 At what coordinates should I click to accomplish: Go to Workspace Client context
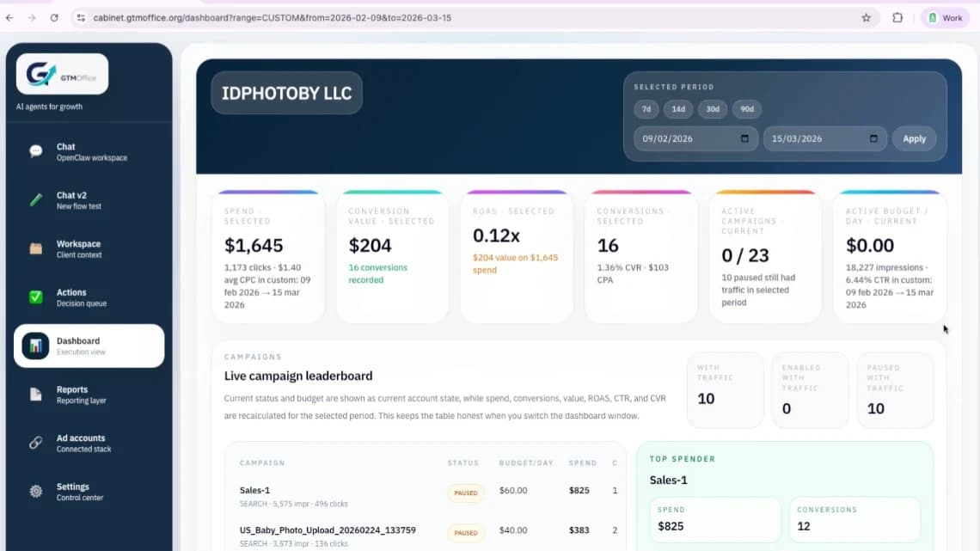pos(89,248)
